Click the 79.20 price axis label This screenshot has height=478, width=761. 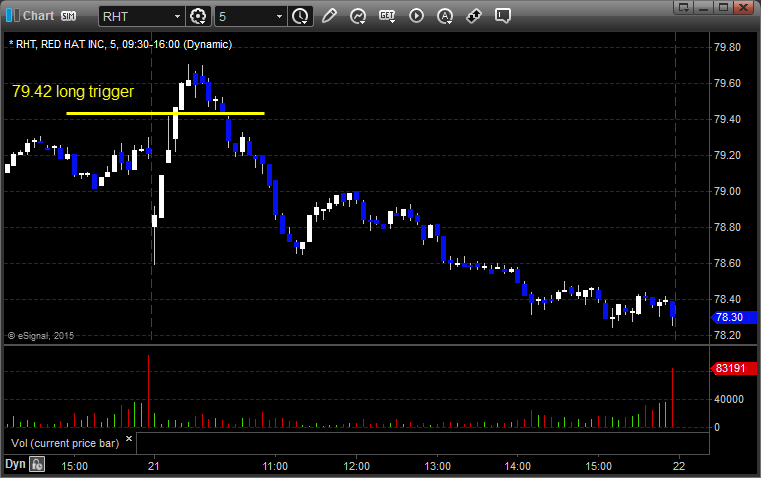pyautogui.click(x=728, y=155)
